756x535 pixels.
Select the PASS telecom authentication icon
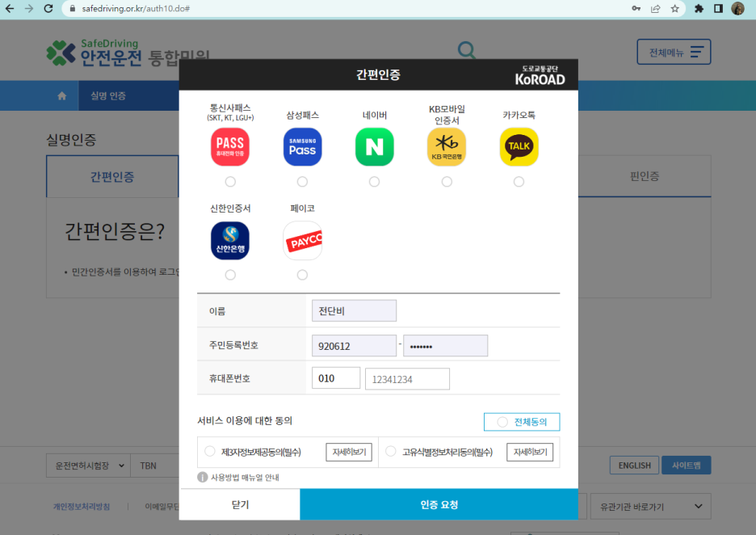tap(230, 146)
